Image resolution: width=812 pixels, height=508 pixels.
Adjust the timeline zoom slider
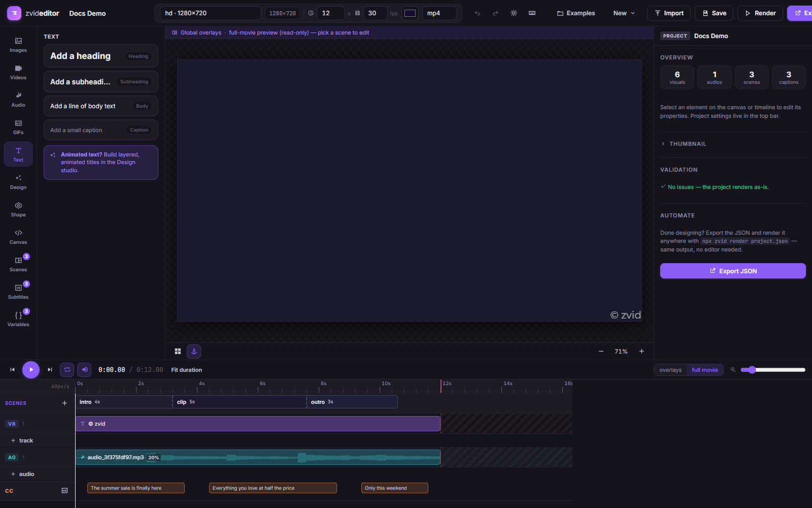[773, 370]
